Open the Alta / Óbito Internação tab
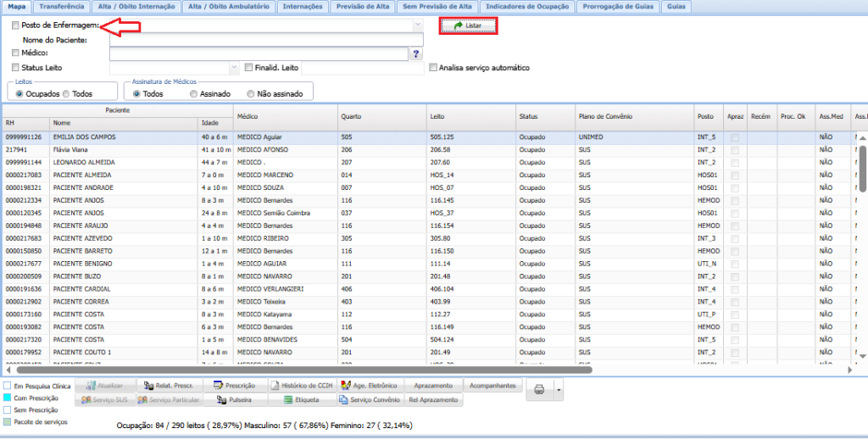This screenshot has width=868, height=440. (136, 7)
